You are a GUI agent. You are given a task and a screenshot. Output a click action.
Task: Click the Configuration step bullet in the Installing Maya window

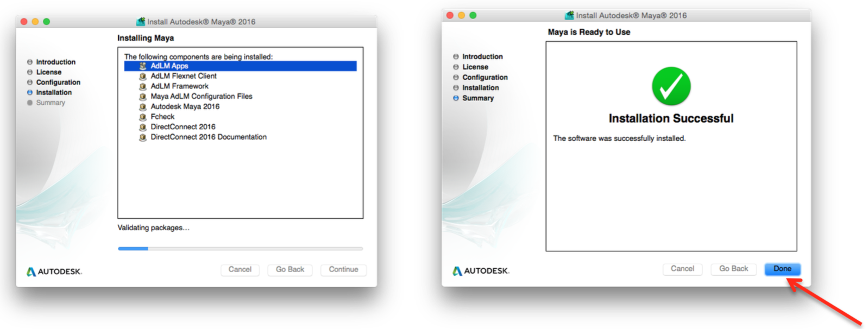click(30, 83)
